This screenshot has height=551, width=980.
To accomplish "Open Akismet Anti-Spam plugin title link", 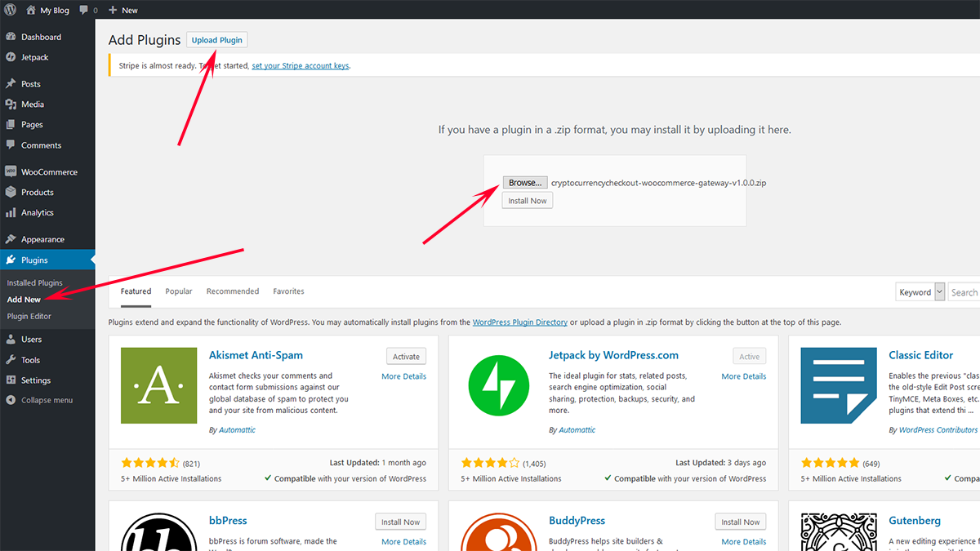I will [x=256, y=355].
